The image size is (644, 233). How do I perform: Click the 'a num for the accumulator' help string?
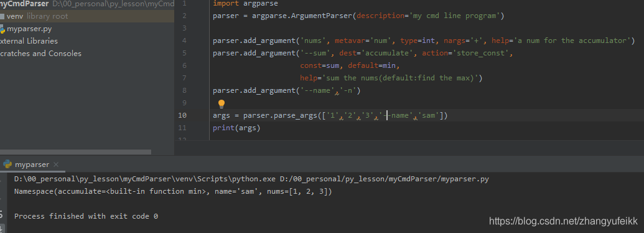click(x=572, y=40)
